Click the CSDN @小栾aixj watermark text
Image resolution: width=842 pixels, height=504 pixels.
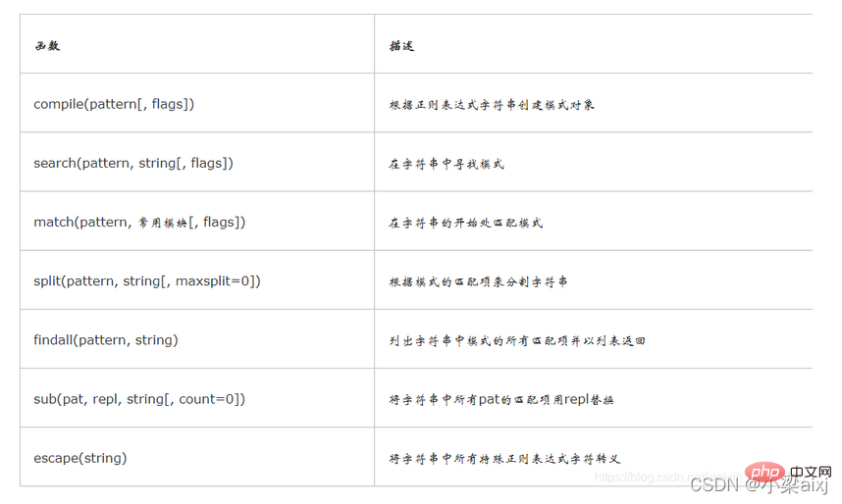760,485
